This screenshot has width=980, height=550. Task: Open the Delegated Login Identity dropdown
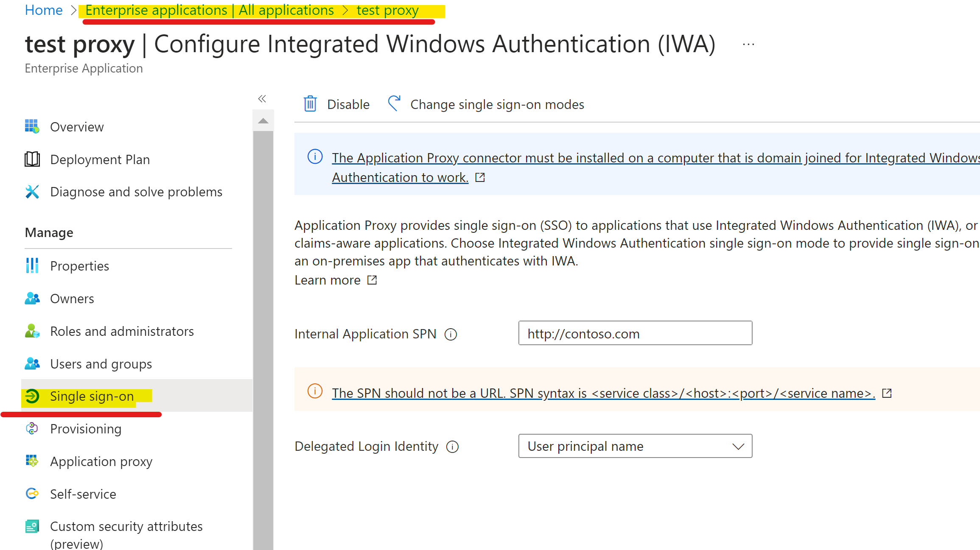pyautogui.click(x=635, y=446)
